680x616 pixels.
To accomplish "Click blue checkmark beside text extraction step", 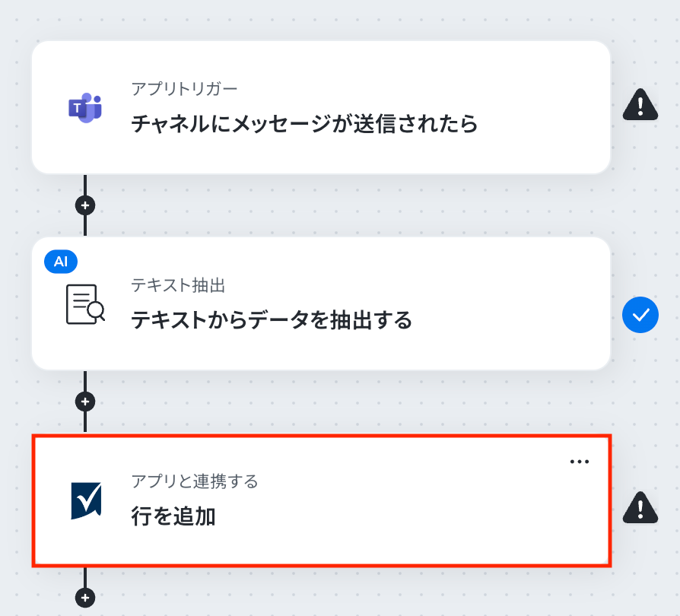I will tap(640, 315).
